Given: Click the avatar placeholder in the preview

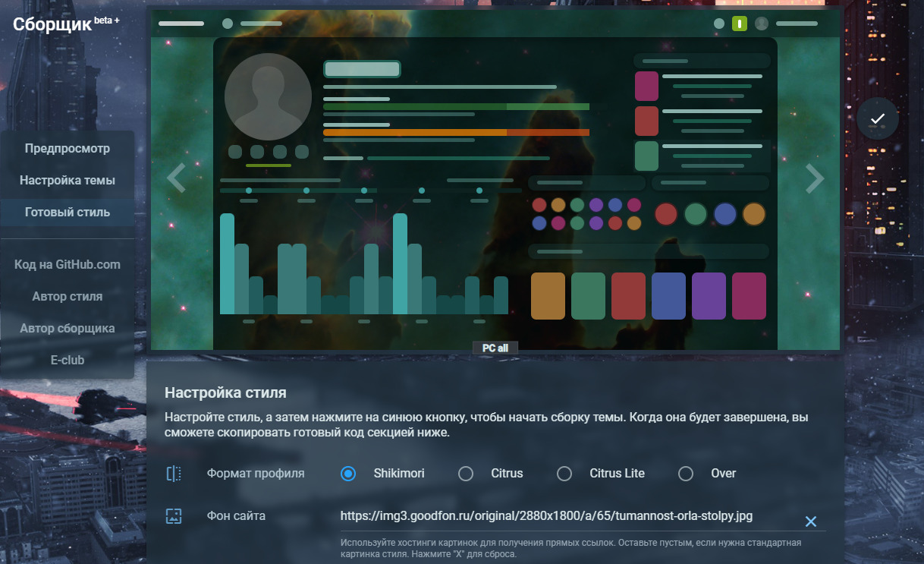Looking at the screenshot, I should click(x=268, y=96).
